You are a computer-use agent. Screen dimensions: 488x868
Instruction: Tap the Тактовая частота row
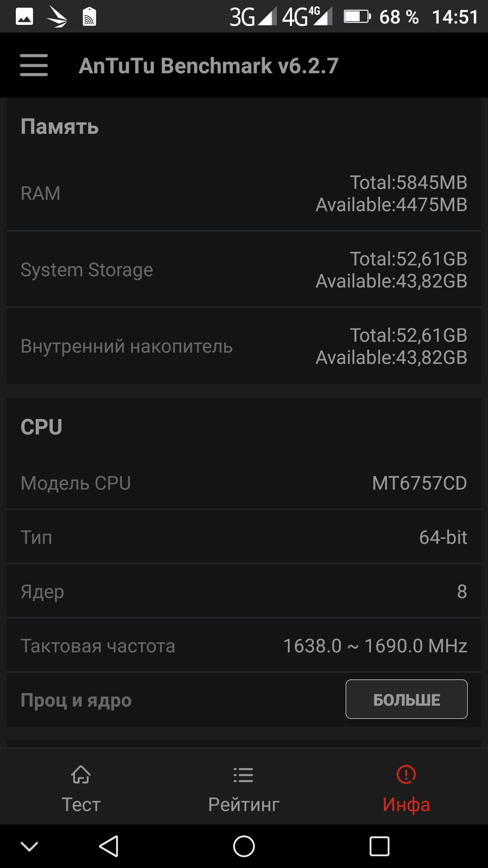tap(244, 646)
